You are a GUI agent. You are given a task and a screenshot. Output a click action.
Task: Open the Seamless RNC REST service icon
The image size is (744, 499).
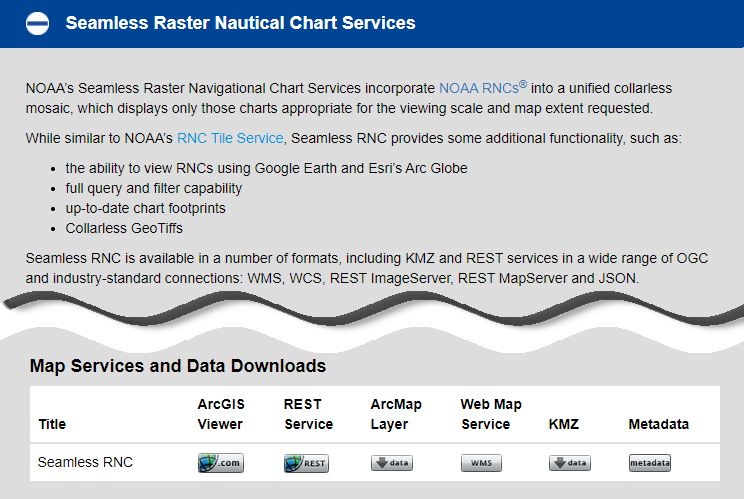click(306, 463)
